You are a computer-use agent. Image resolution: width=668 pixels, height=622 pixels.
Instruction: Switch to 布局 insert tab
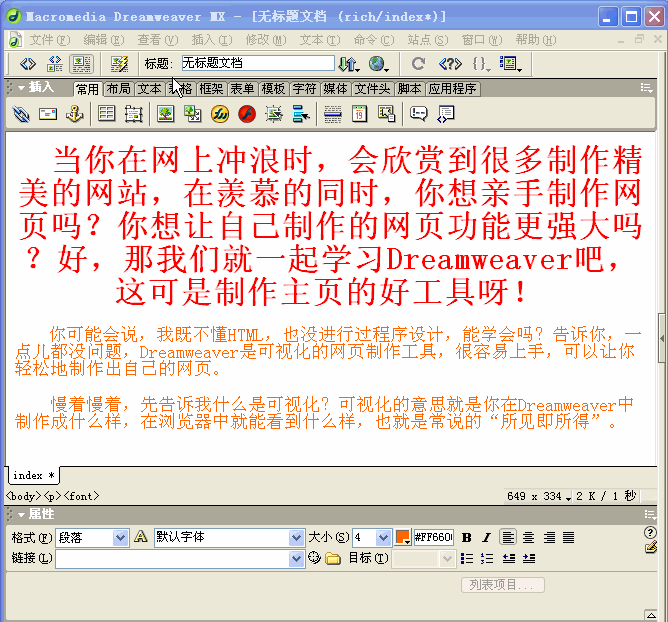118,89
